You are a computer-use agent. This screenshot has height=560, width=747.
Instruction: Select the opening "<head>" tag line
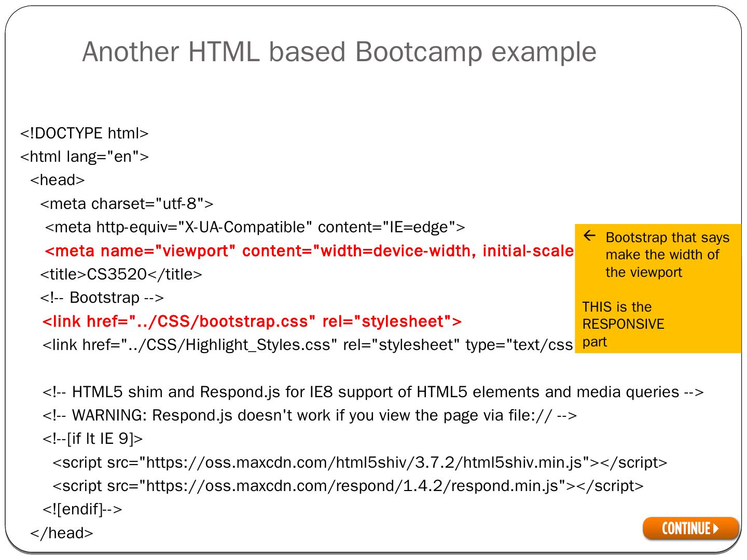coord(58,180)
